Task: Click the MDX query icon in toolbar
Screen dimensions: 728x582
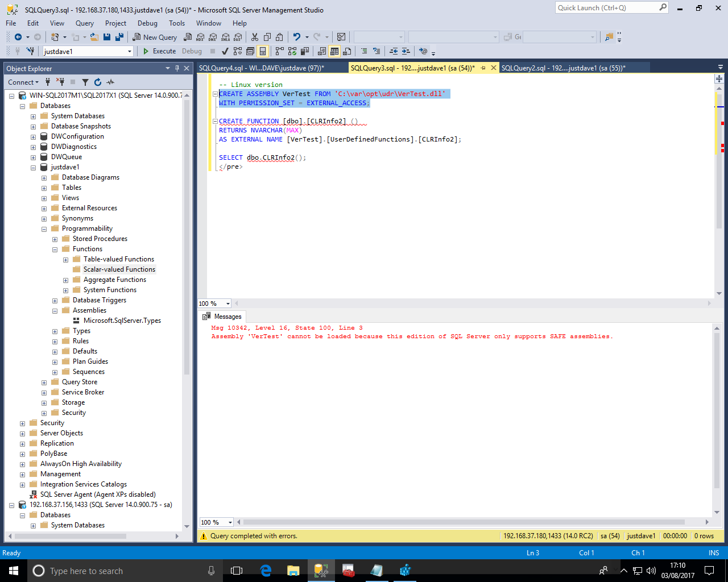Action: coord(200,38)
